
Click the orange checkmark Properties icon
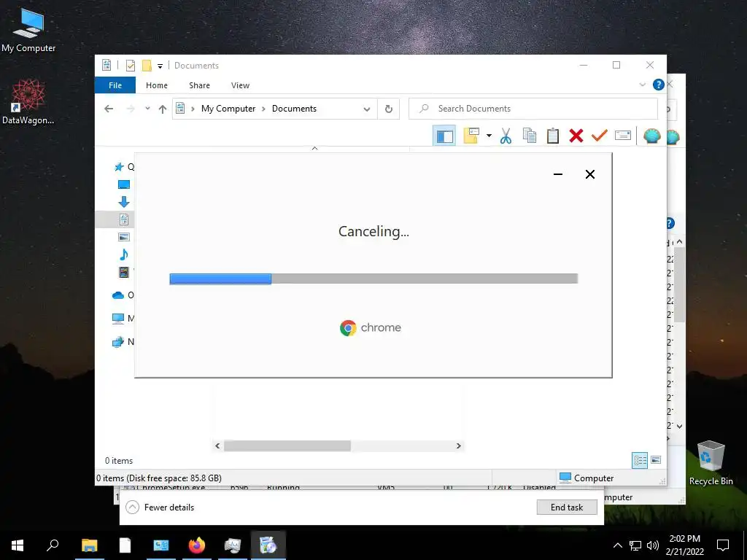[600, 136]
